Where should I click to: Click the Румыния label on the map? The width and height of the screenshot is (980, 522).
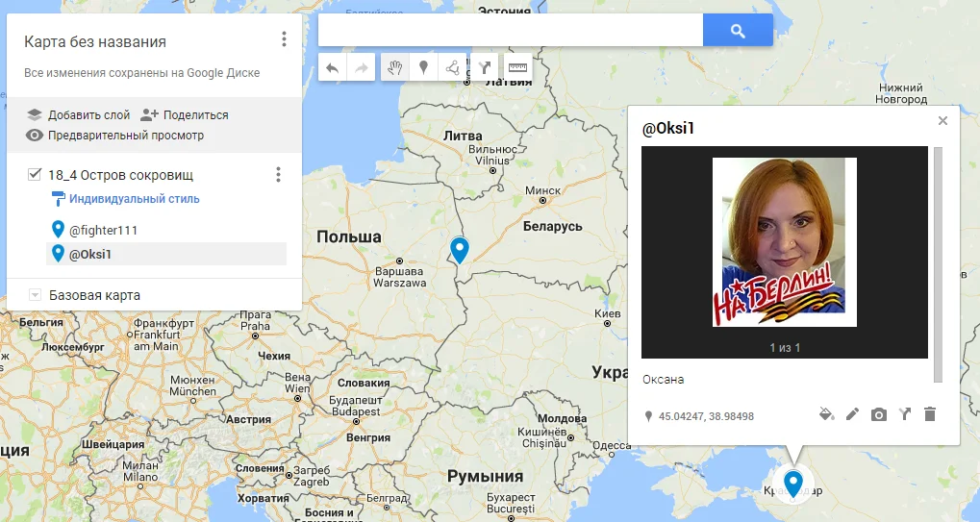(x=485, y=476)
